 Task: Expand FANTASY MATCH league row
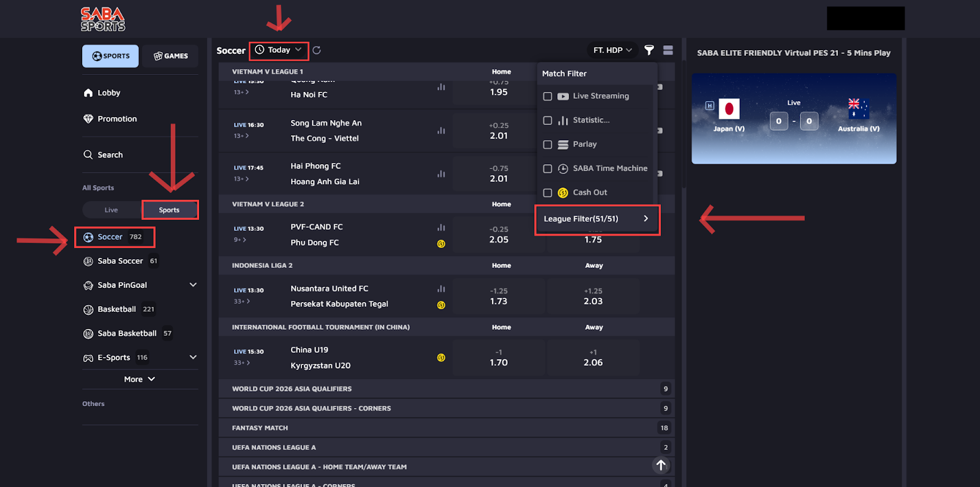click(x=447, y=428)
